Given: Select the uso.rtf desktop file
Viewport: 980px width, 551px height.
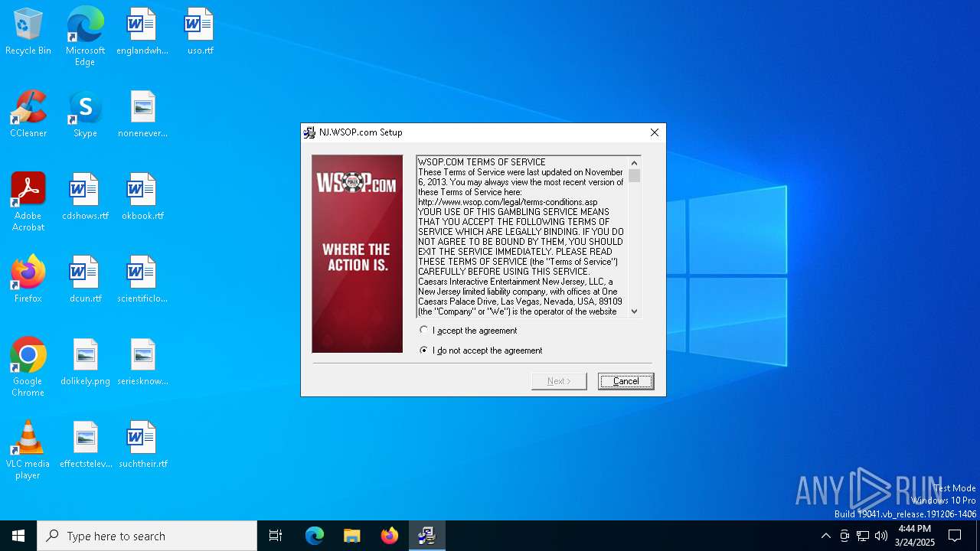Looking at the screenshot, I should [200, 32].
